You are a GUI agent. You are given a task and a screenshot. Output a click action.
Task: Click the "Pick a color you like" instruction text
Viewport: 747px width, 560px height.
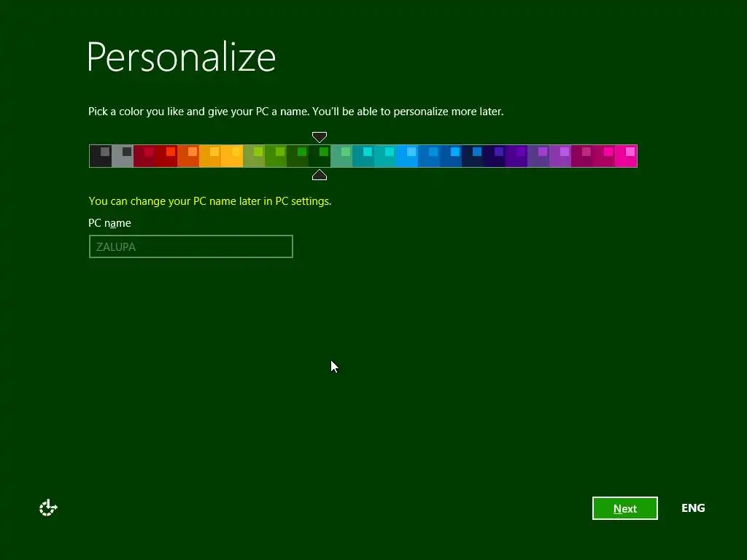click(x=296, y=112)
